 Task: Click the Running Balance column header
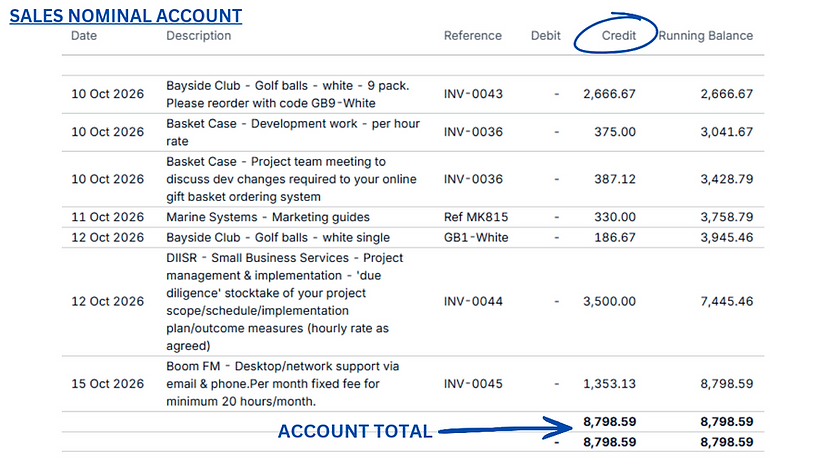(706, 36)
